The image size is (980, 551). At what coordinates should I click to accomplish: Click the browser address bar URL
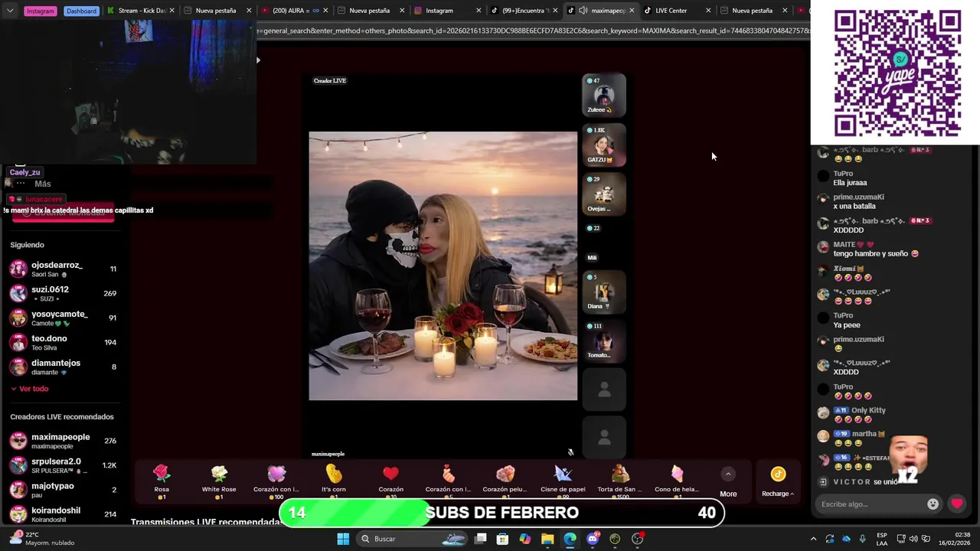point(534,31)
